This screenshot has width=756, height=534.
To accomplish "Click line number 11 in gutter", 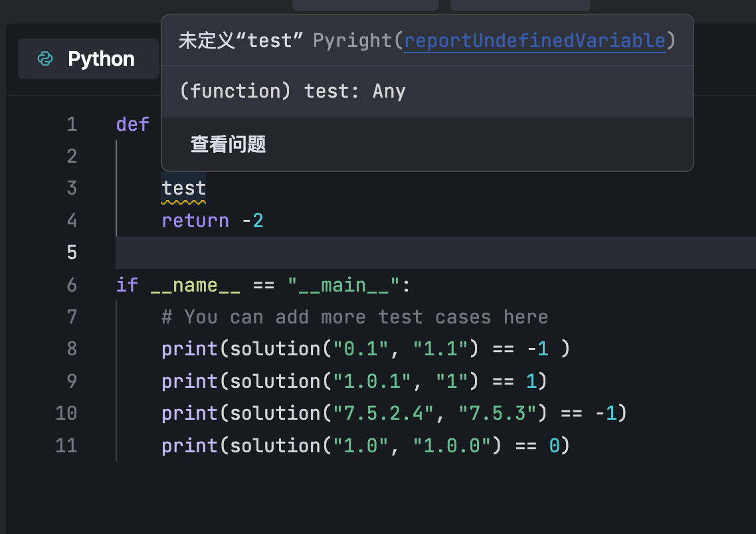I will point(66,445).
